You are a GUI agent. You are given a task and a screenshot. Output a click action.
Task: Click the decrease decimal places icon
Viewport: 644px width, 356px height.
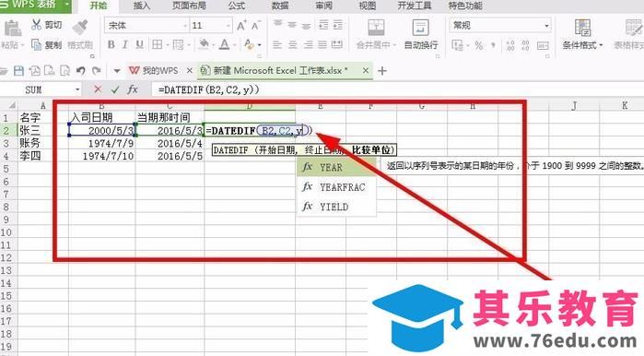click(x=526, y=45)
